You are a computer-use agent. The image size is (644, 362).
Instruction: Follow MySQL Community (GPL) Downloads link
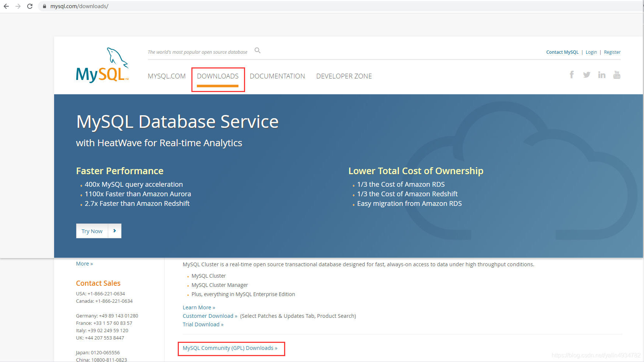pyautogui.click(x=231, y=348)
